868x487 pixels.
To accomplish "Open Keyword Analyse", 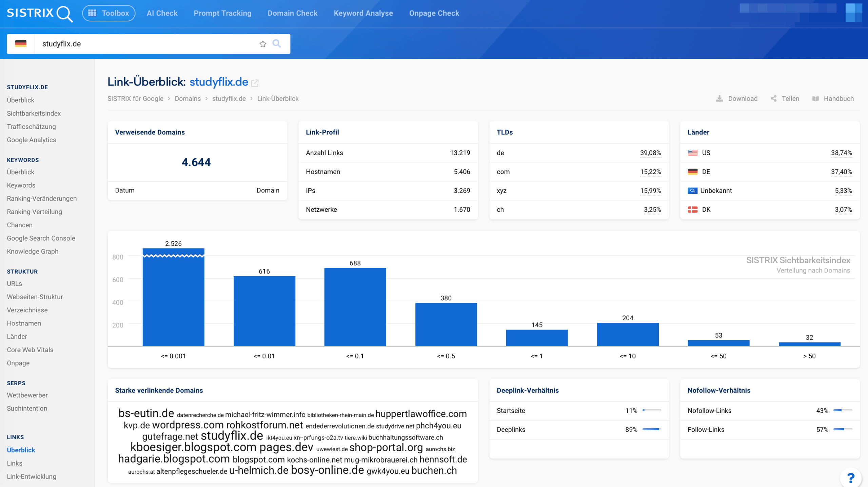I will [363, 13].
